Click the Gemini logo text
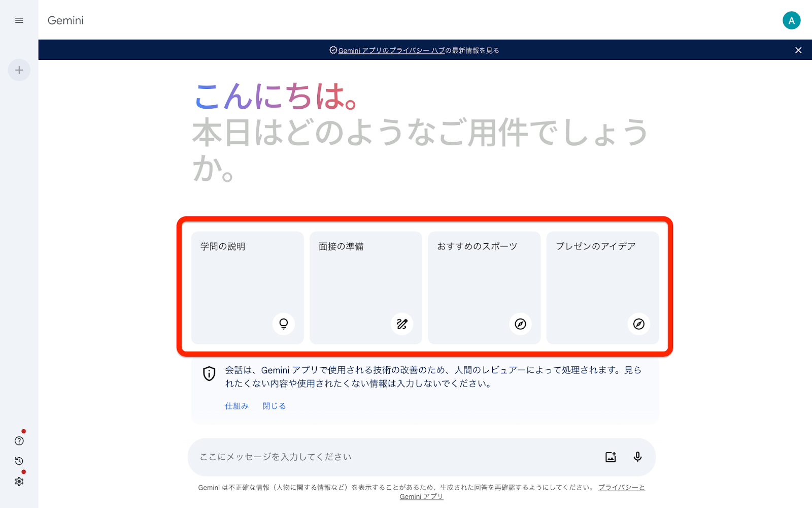 [x=65, y=20]
